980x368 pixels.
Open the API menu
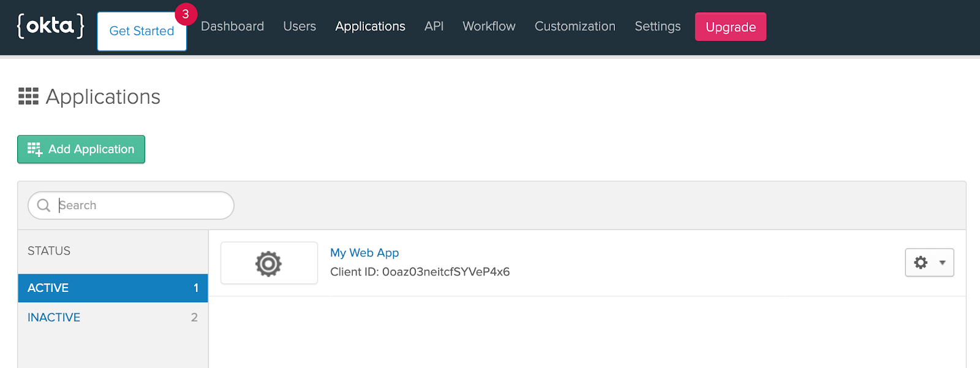(434, 26)
